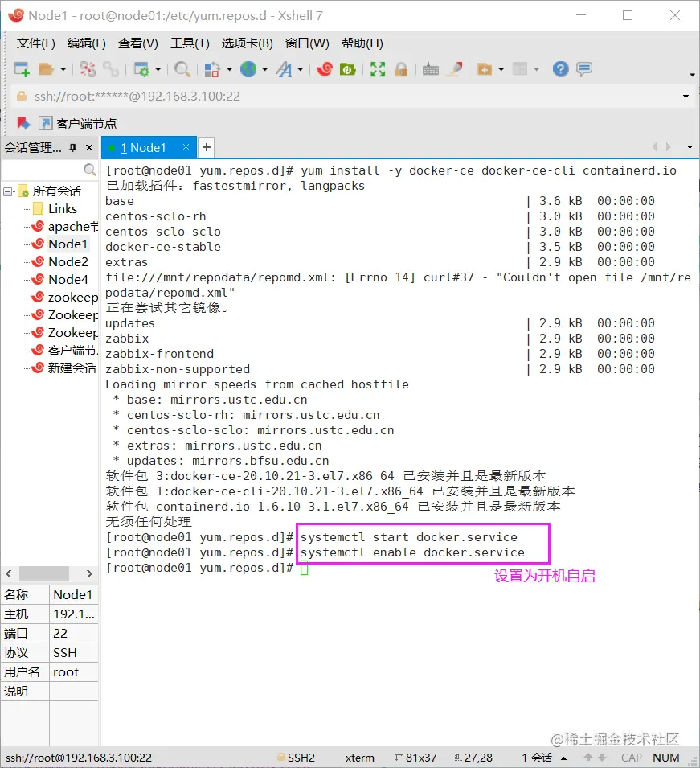This screenshot has height=768, width=700.
Task: Close the Node1 tab with its X
Action: [186, 147]
